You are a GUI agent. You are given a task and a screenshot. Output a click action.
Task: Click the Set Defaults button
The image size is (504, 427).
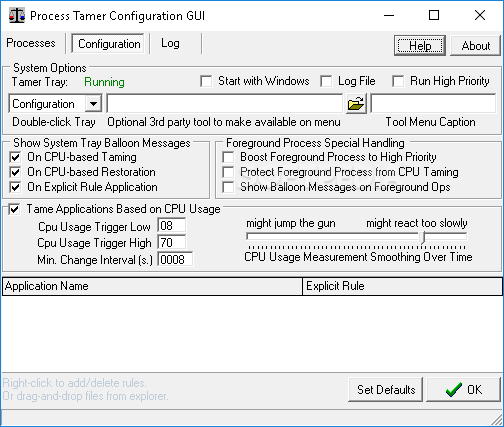[x=386, y=389]
